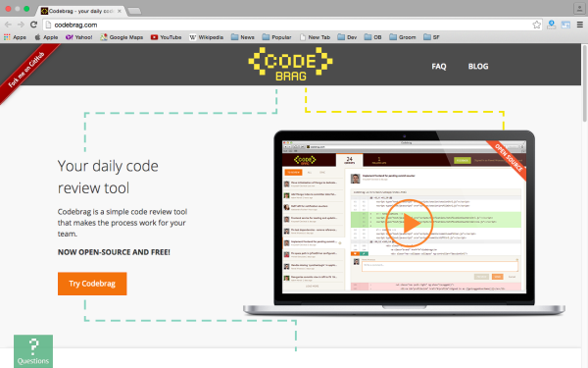Open the Apps bookmark shortcut

click(15, 37)
